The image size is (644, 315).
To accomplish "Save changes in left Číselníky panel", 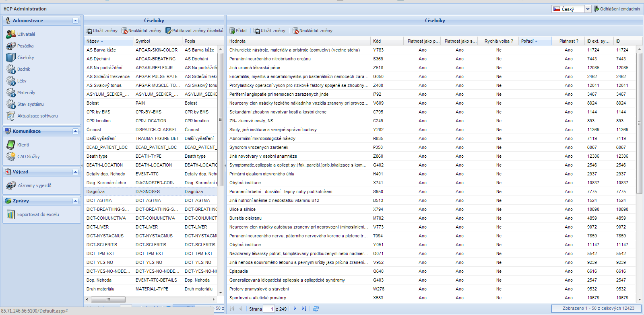I will [x=102, y=31].
